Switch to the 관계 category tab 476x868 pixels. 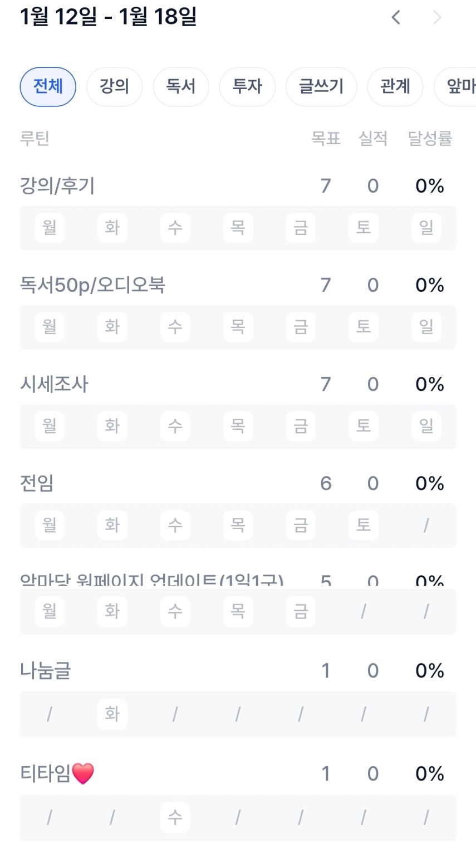pyautogui.click(x=395, y=86)
